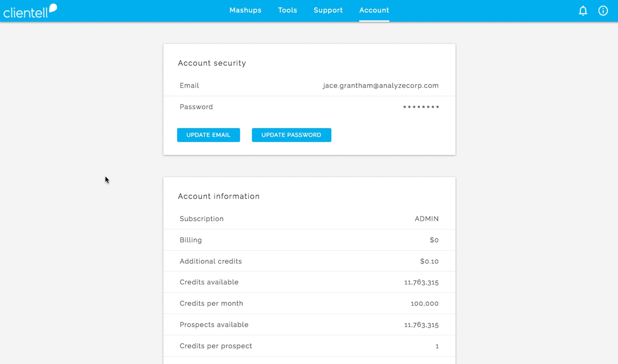Click the Subscription ADMIN value

point(427,219)
